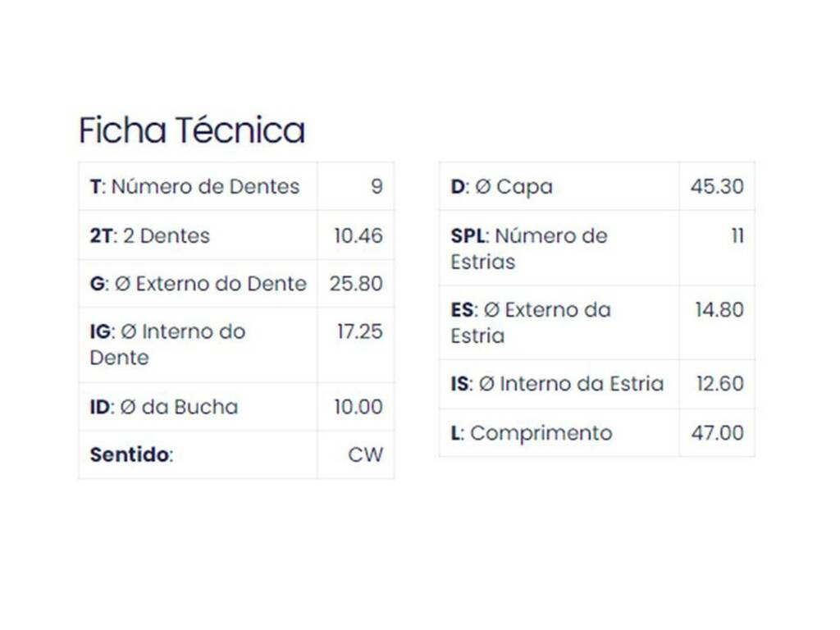
Task: Click the 47.00 Comprimento value
Action: (x=717, y=433)
